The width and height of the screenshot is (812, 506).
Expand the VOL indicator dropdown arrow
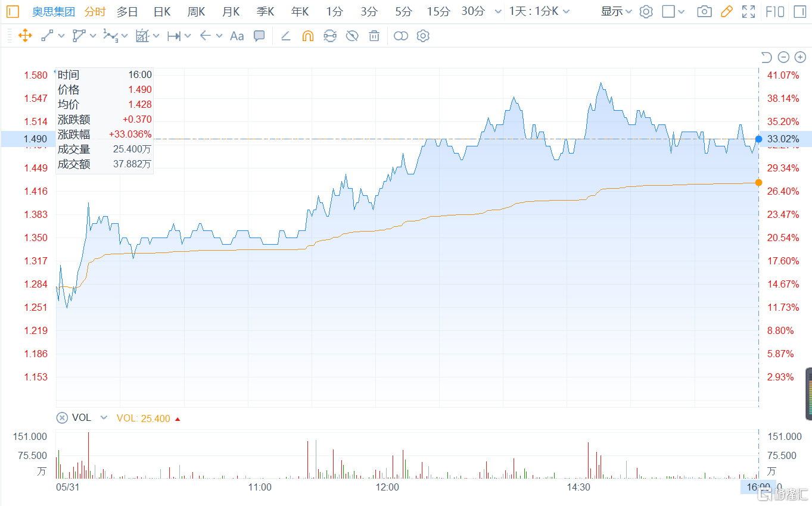coord(104,418)
